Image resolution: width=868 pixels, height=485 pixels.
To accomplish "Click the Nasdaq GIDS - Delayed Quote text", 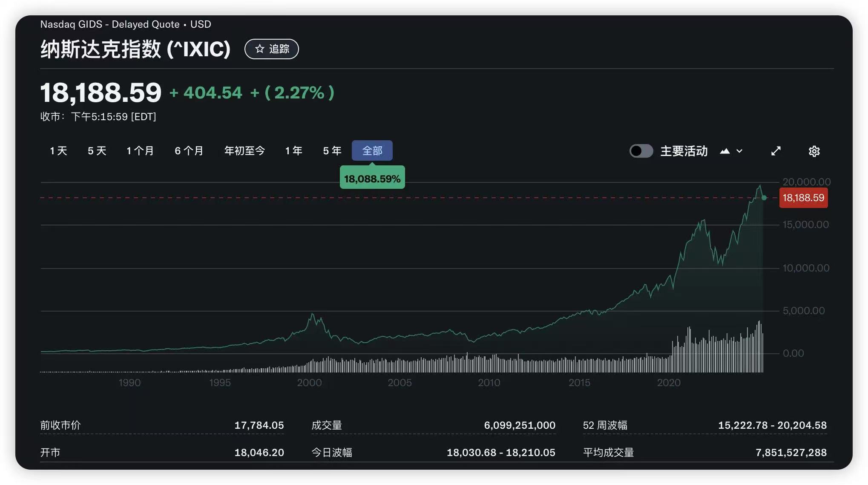I will 110,24.
